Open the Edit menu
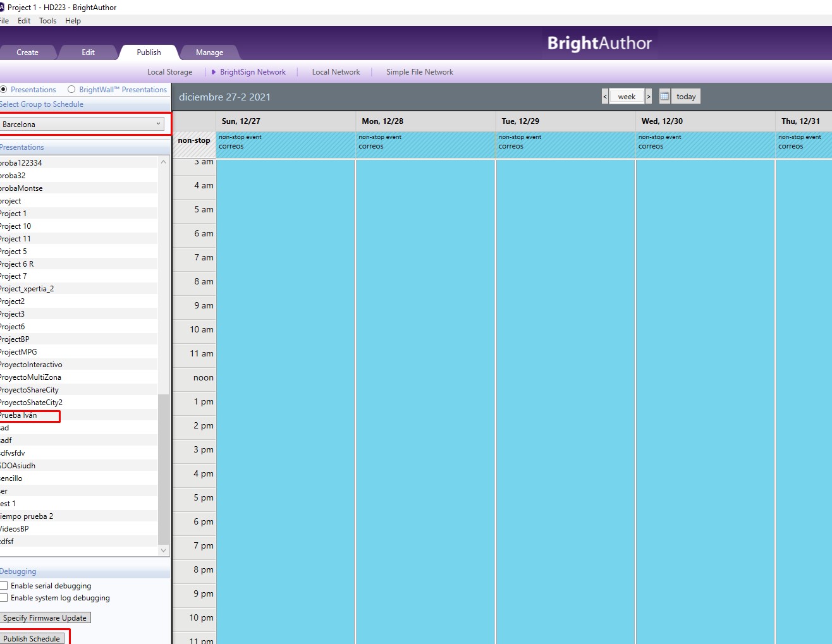832x644 pixels. [x=24, y=21]
